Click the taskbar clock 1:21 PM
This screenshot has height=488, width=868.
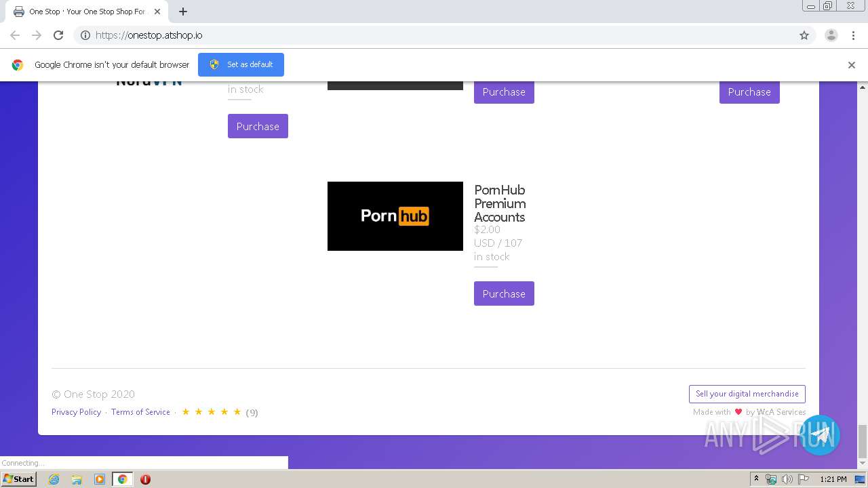[833, 479]
